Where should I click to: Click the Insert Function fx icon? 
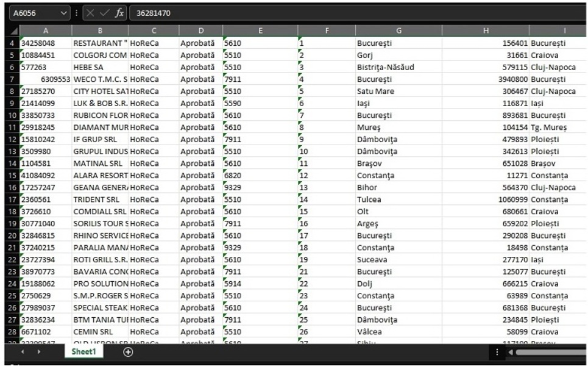point(119,13)
